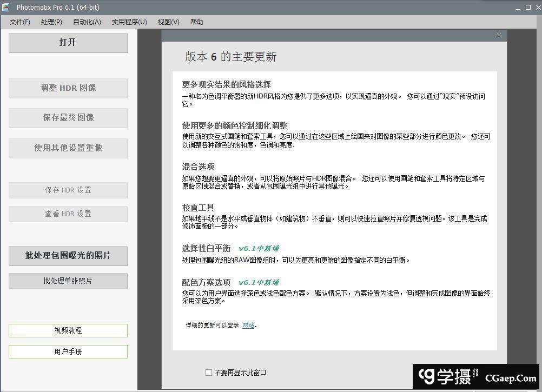Open the 帮助 menu

[x=197, y=22]
